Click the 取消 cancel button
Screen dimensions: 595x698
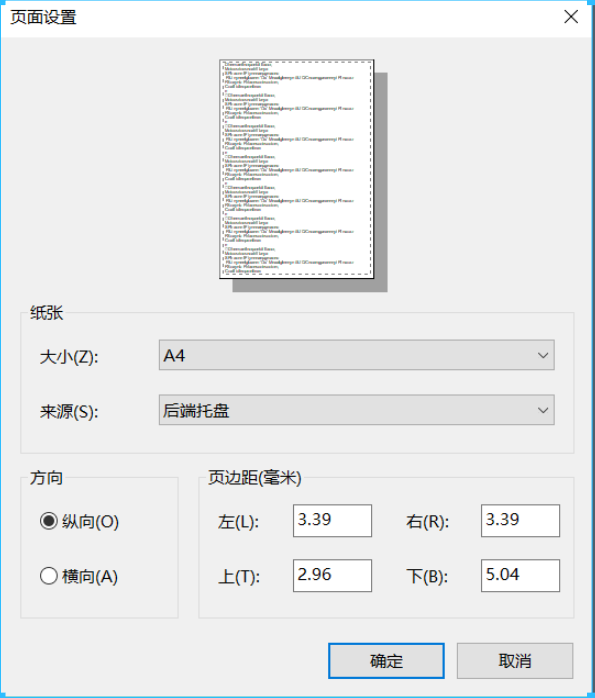tap(515, 661)
